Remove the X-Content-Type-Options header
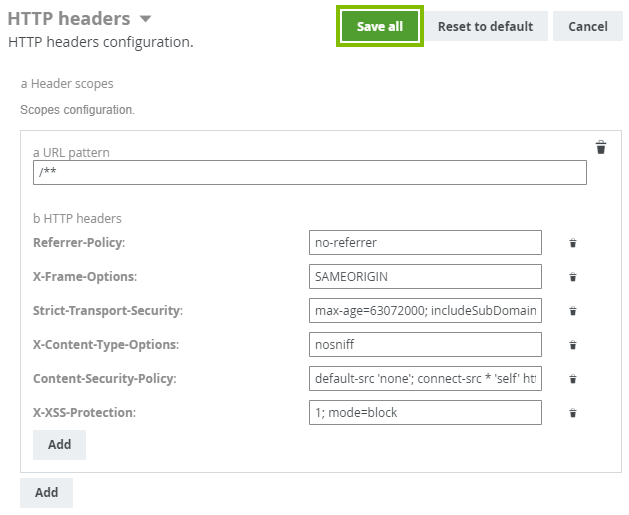Image resolution: width=629 pixels, height=515 pixels. (573, 345)
